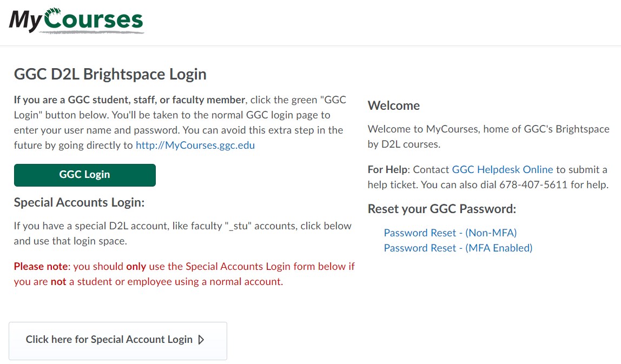Viewport: 621px width, 364px height.
Task: Click the green GGC Login button
Action: click(x=85, y=175)
